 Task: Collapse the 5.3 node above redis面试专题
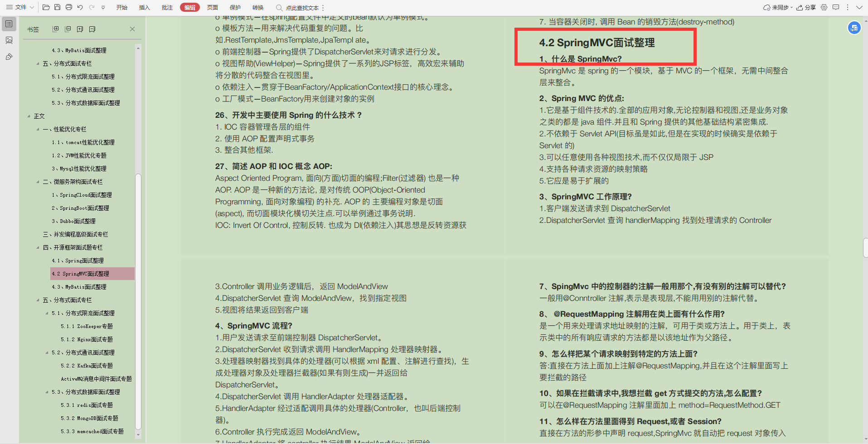tap(47, 392)
